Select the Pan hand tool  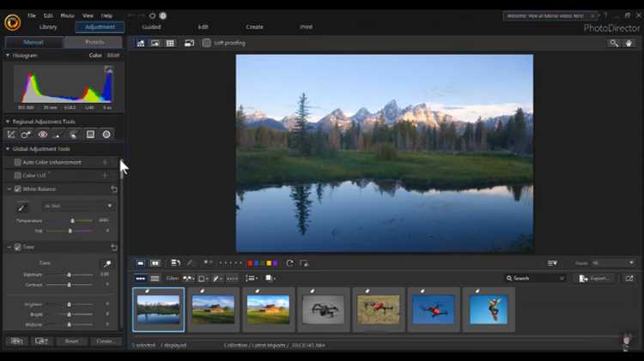coord(629,43)
